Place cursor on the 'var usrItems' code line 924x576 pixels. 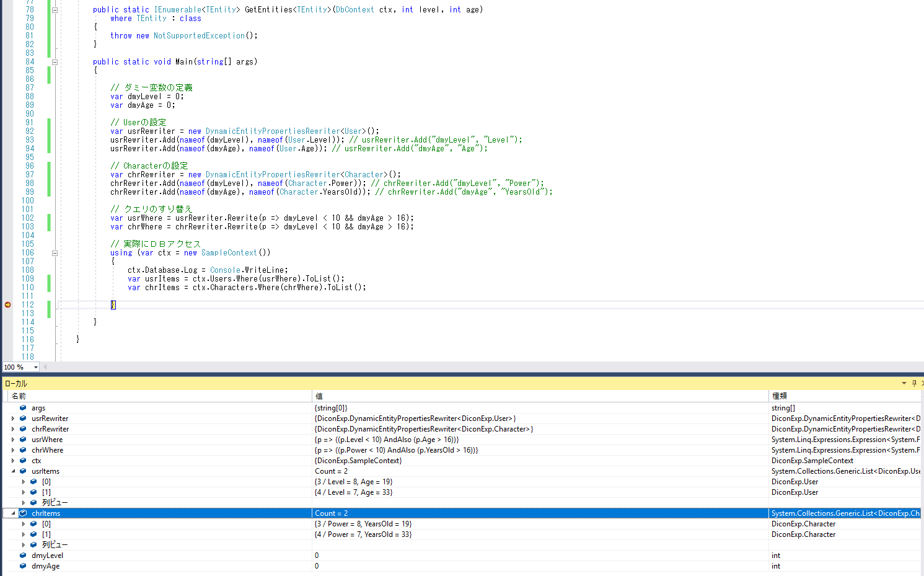236,279
